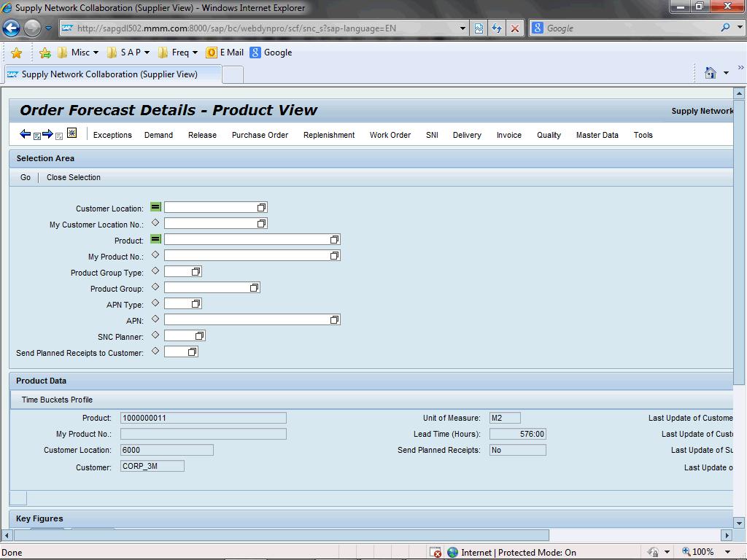The height and width of the screenshot is (560, 747).
Task: Click the SNC blue forward arrow icon
Action: pos(47,134)
